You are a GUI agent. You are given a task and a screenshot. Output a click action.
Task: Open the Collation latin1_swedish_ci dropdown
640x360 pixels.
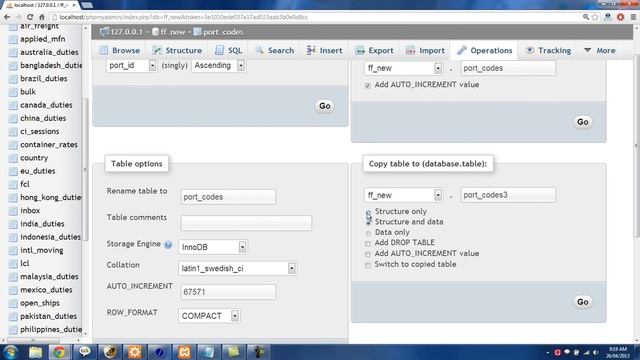point(237,268)
